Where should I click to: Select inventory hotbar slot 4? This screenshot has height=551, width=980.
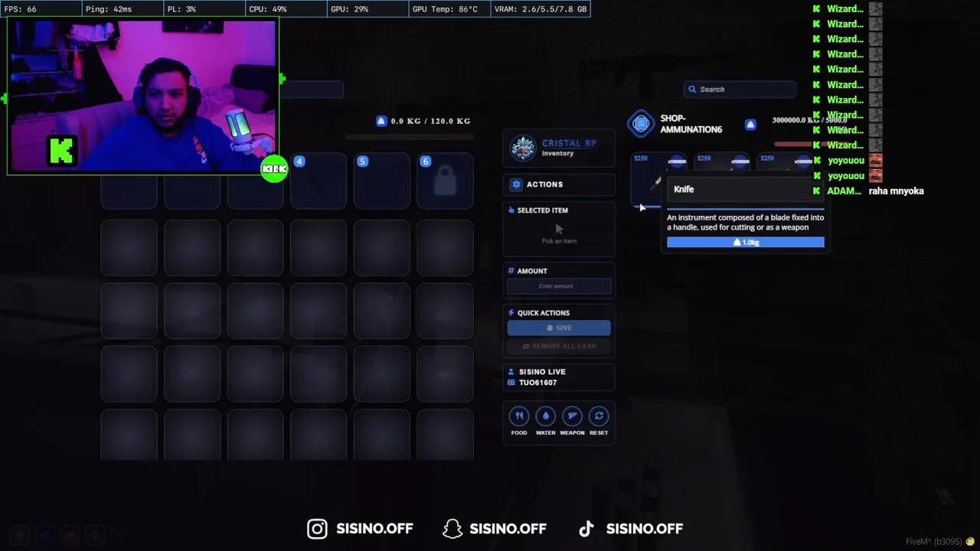318,181
